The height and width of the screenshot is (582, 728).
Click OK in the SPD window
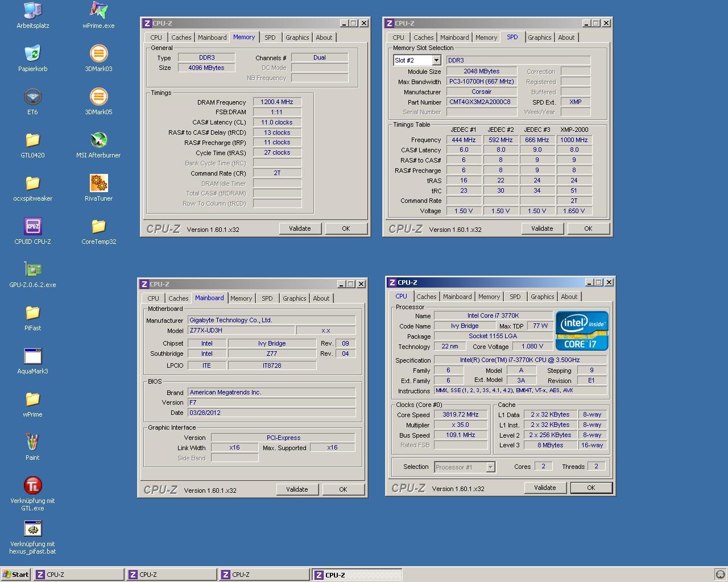(x=588, y=228)
